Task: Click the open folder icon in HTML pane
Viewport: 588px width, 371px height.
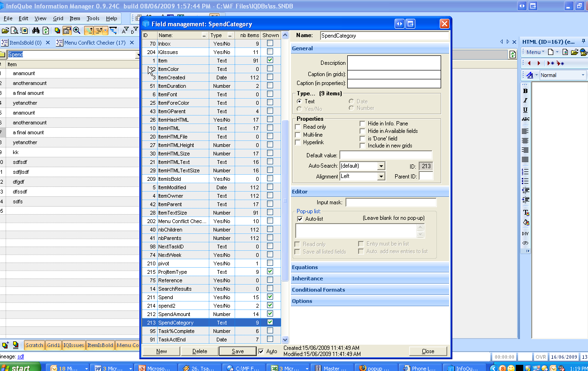Action: (x=574, y=52)
